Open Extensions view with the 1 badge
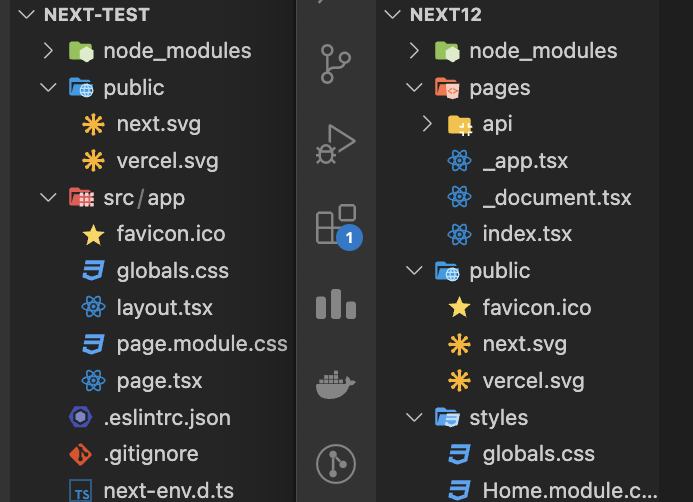The height and width of the screenshot is (502, 693). [x=339, y=226]
